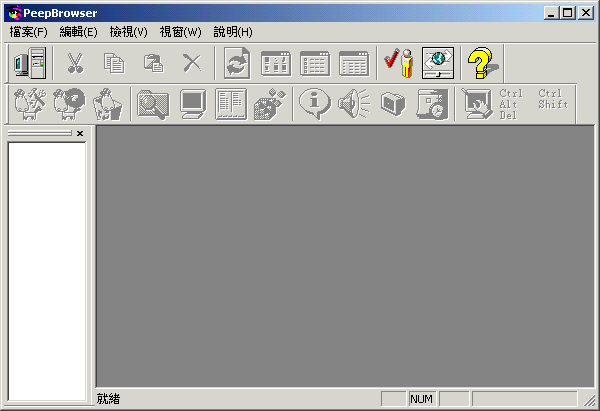Close the left side panel
Image resolution: width=600 pixels, height=411 pixels.
(80, 133)
